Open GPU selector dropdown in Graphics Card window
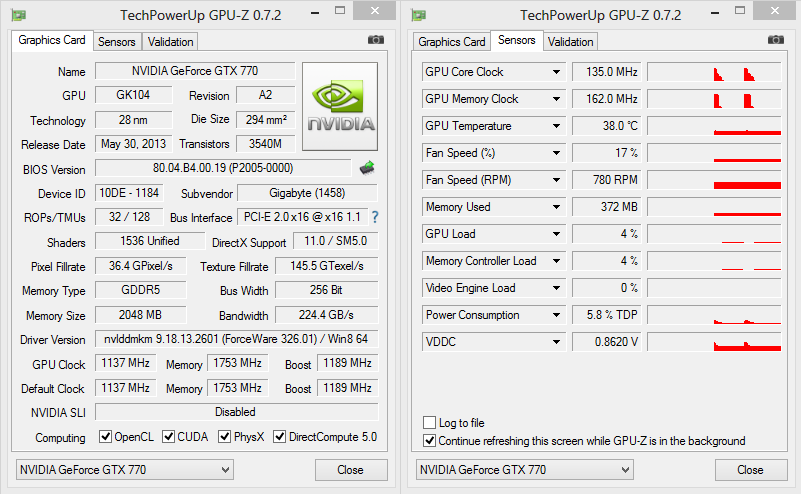The height and width of the screenshot is (494, 801). click(125, 469)
